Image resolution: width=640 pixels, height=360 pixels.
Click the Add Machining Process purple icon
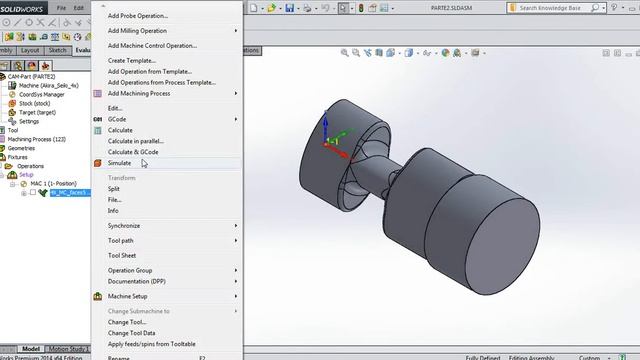coord(98,93)
